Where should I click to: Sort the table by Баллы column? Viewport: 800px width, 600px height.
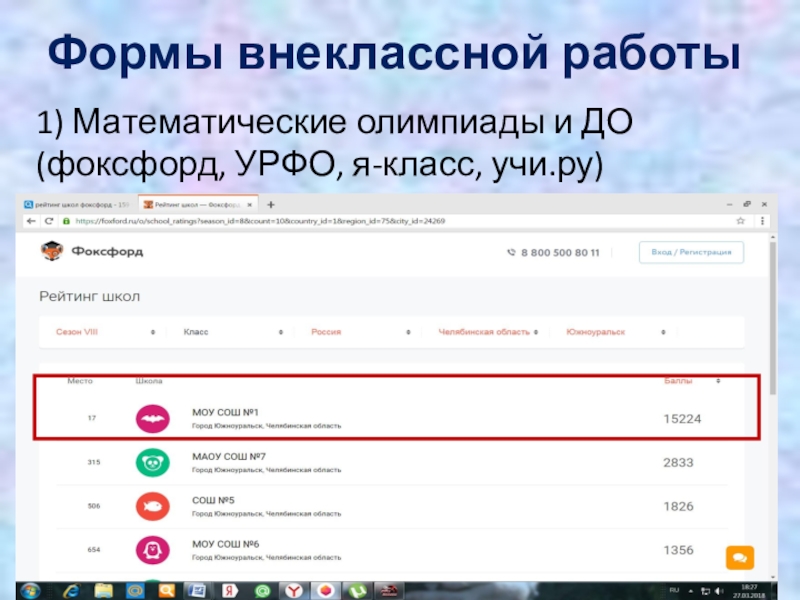click(x=692, y=381)
